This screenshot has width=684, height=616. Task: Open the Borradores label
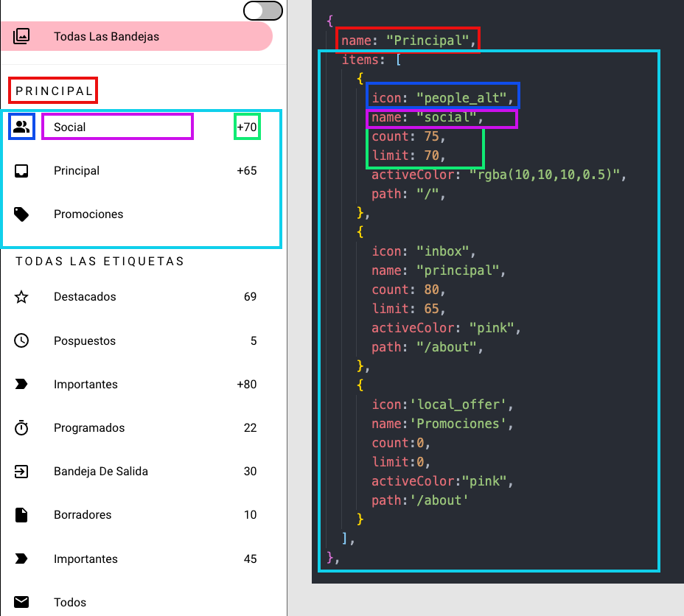point(83,515)
